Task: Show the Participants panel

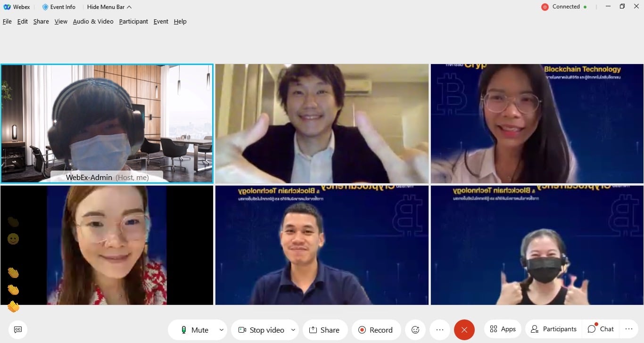Action: [x=553, y=329]
